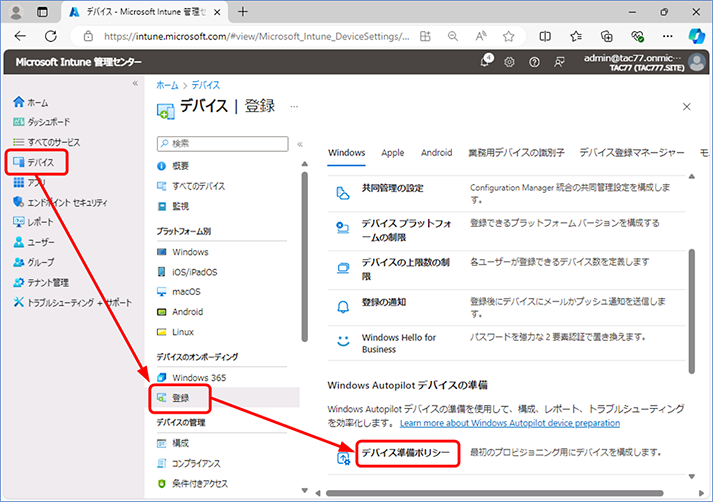The image size is (713, 502).
Task: Open Windows Hello for Business option
Action: [x=399, y=343]
